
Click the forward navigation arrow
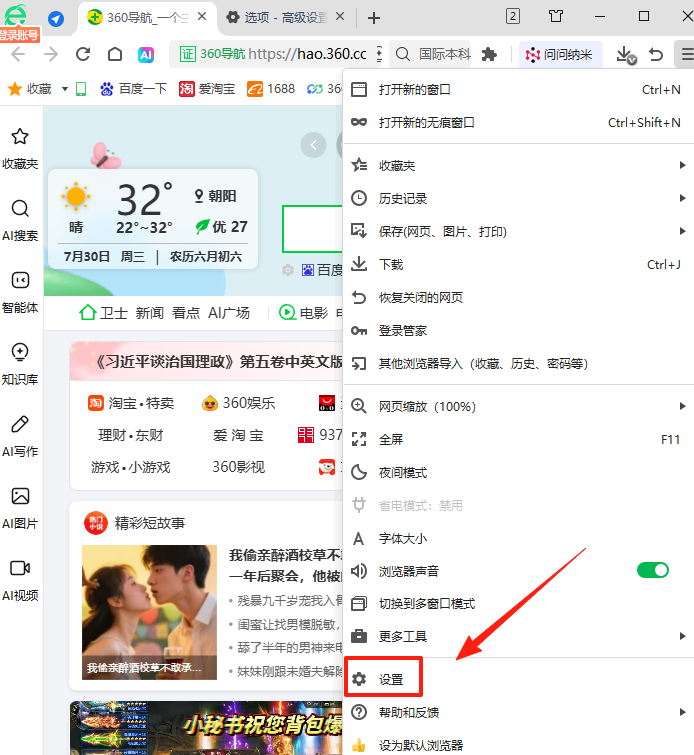[51, 54]
